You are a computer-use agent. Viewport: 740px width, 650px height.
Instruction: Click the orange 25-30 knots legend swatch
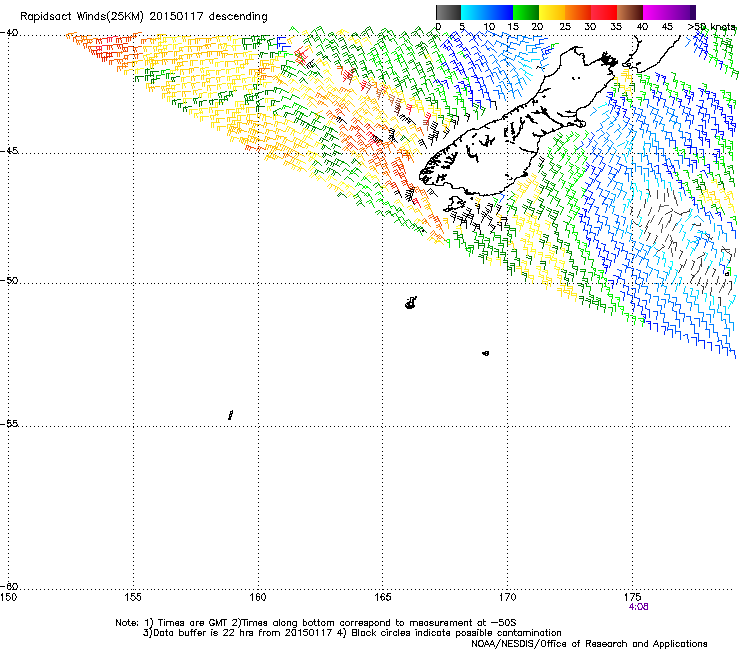pos(578,12)
